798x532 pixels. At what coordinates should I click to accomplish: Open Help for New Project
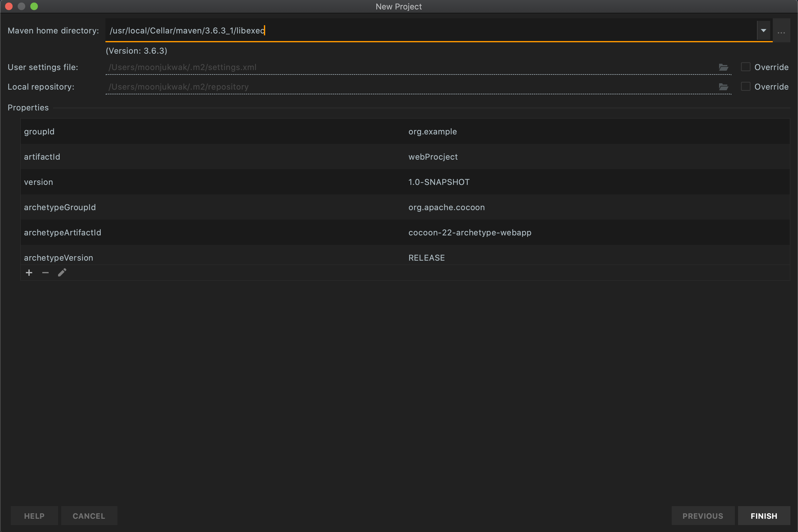point(34,516)
